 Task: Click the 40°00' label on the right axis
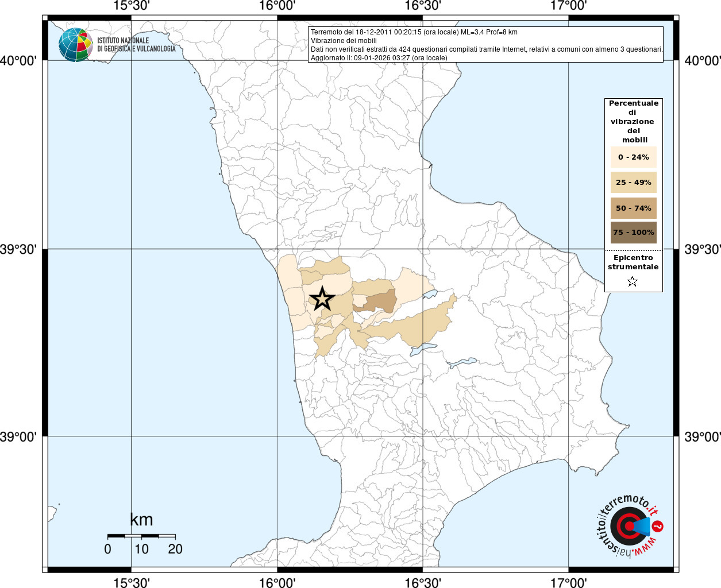[702, 61]
